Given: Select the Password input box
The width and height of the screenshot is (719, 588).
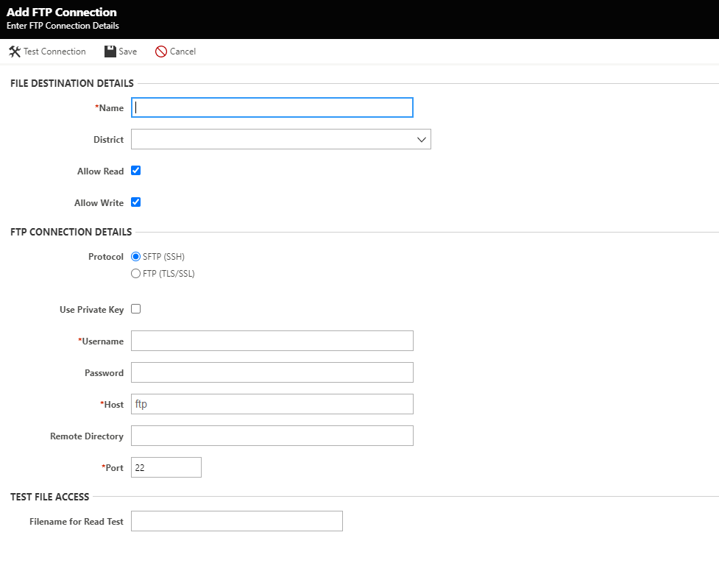Looking at the screenshot, I should [272, 372].
